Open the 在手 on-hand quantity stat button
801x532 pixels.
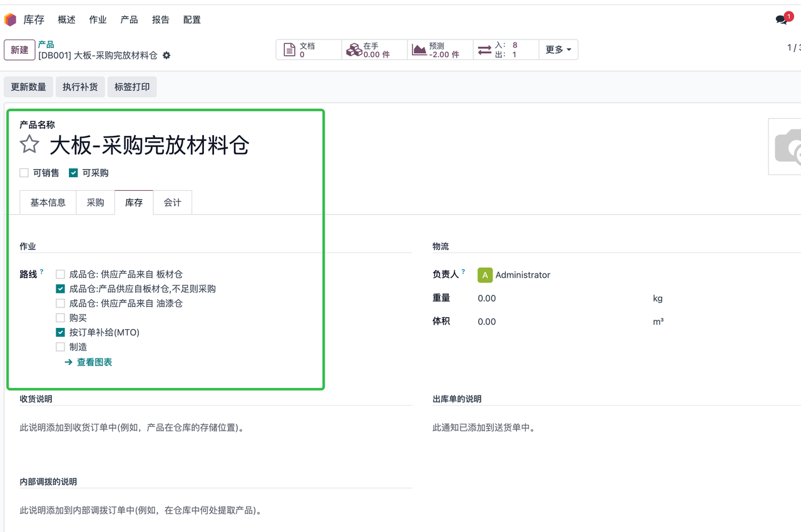(375, 50)
